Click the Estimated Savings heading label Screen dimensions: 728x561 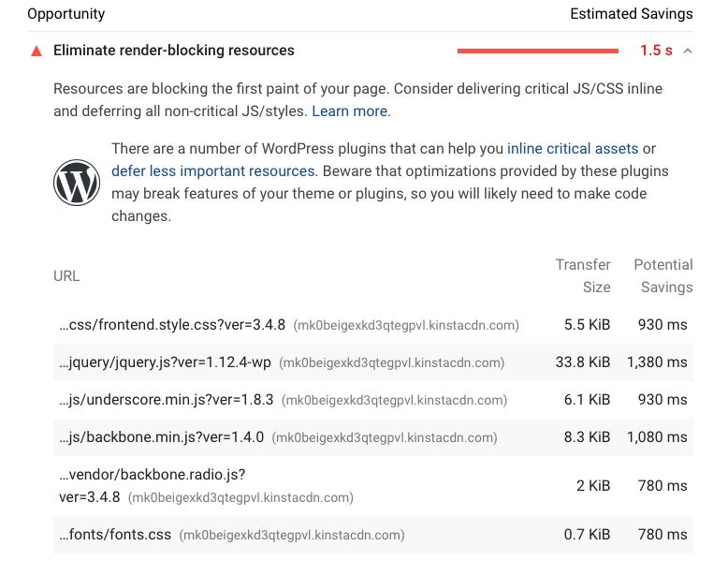click(x=631, y=14)
